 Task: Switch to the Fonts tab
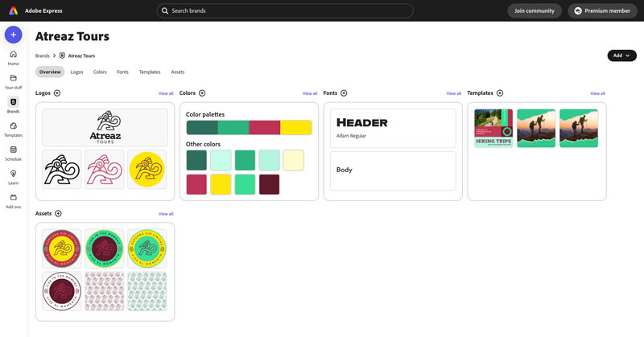coord(122,72)
